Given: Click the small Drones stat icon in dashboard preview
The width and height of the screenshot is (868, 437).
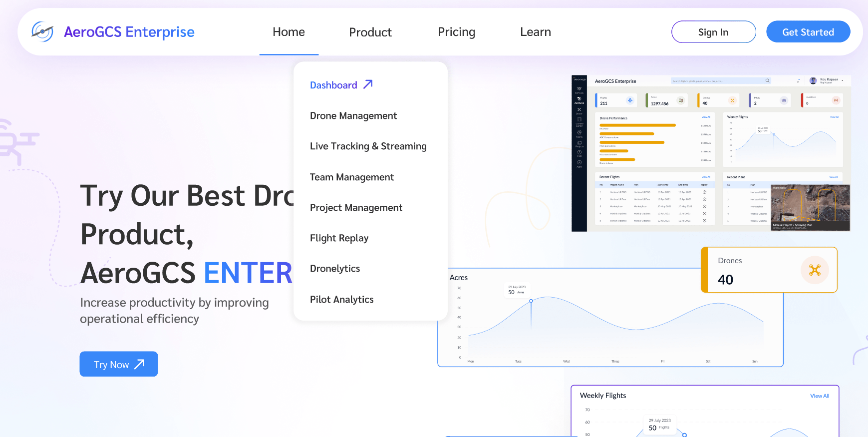Looking at the screenshot, I should click(732, 100).
